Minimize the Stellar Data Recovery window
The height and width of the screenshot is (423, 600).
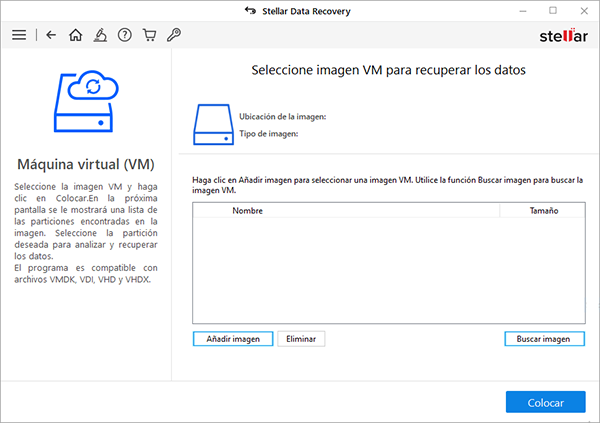(x=523, y=11)
